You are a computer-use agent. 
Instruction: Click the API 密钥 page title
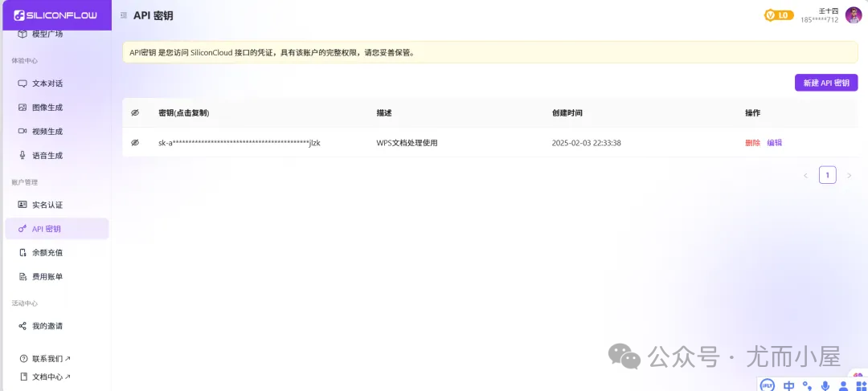(x=154, y=15)
